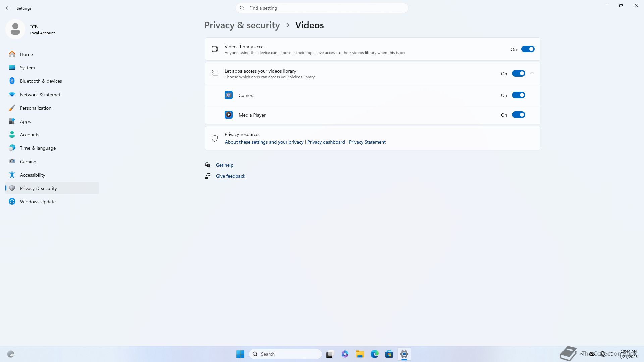Open Windows Update settings section
The height and width of the screenshot is (362, 644).
click(38, 202)
